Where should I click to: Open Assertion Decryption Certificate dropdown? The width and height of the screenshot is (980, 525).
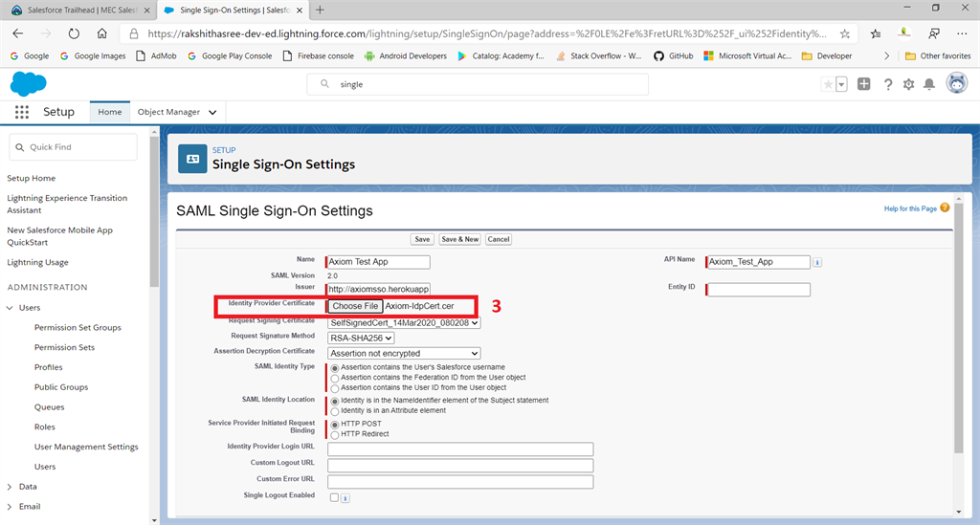(404, 353)
